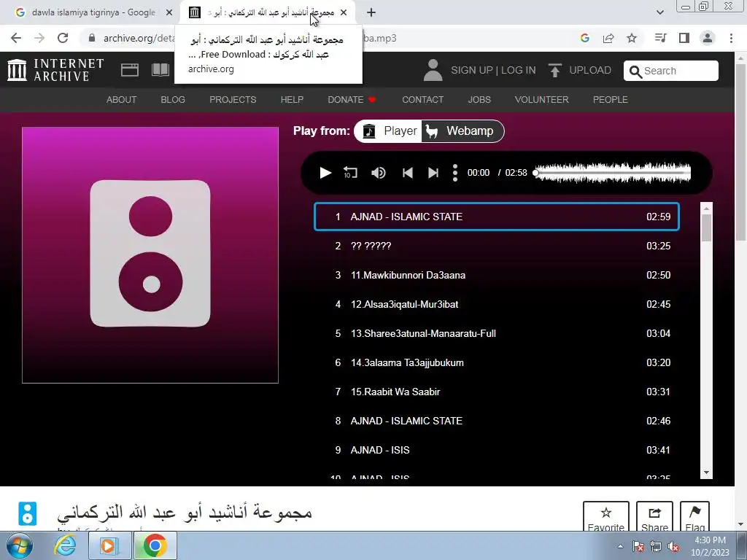Rewind 10 seconds in the player
This screenshot has width=747, height=560.
click(351, 172)
